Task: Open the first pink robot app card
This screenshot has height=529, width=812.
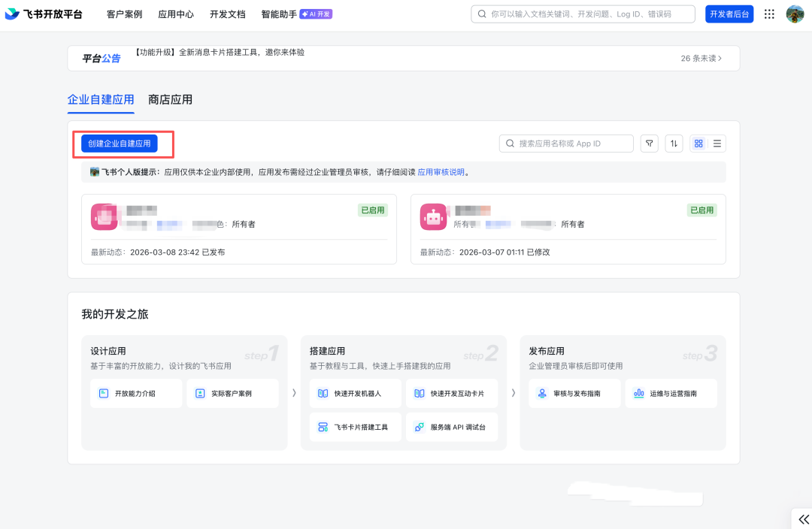Action: click(238, 229)
